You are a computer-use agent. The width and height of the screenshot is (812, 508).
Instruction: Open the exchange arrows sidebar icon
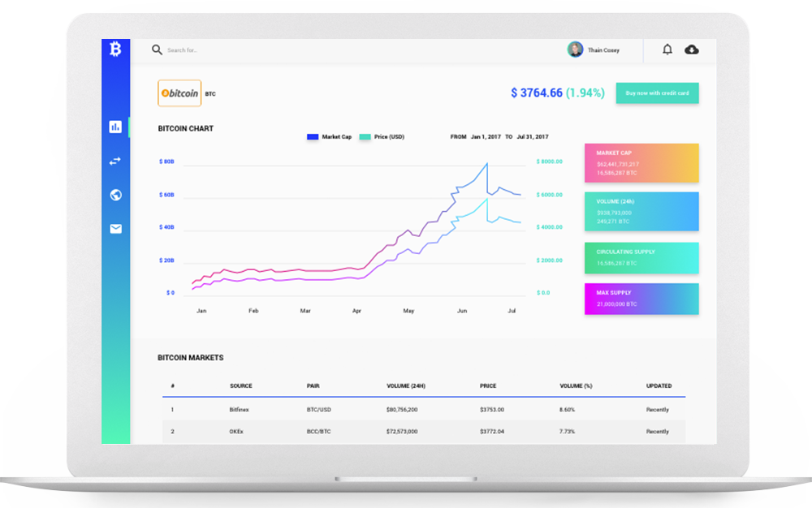tap(115, 161)
